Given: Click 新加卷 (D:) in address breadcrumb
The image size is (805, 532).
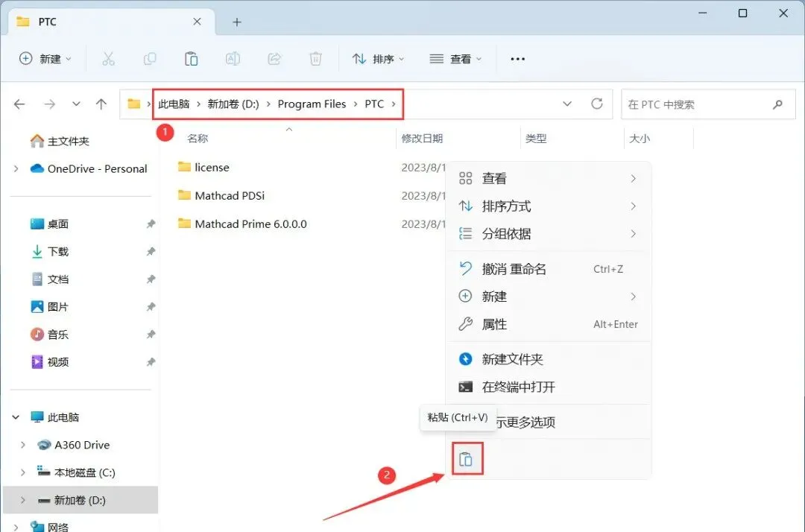Looking at the screenshot, I should [x=233, y=104].
